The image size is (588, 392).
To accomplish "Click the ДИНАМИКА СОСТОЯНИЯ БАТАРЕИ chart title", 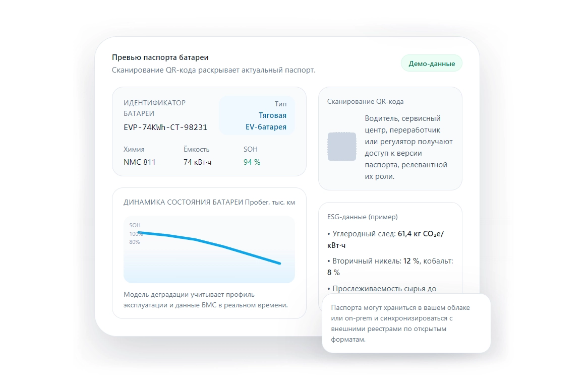I will click(183, 203).
